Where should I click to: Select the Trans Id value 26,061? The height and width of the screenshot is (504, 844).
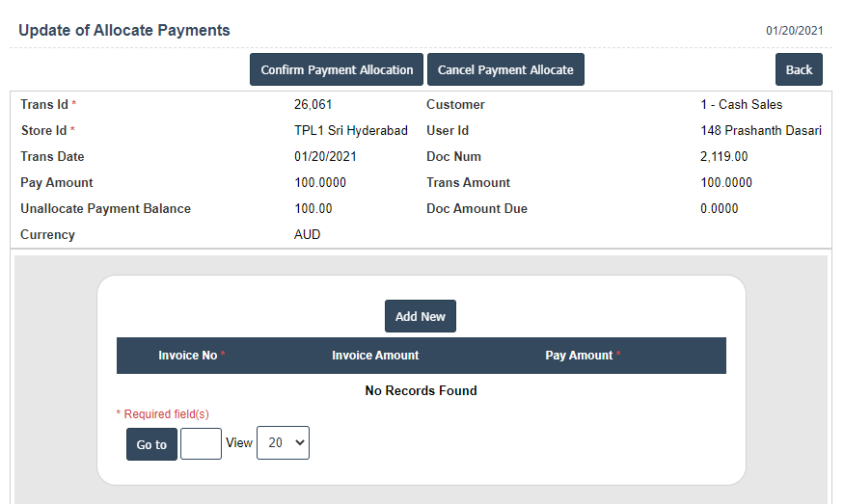coord(313,104)
